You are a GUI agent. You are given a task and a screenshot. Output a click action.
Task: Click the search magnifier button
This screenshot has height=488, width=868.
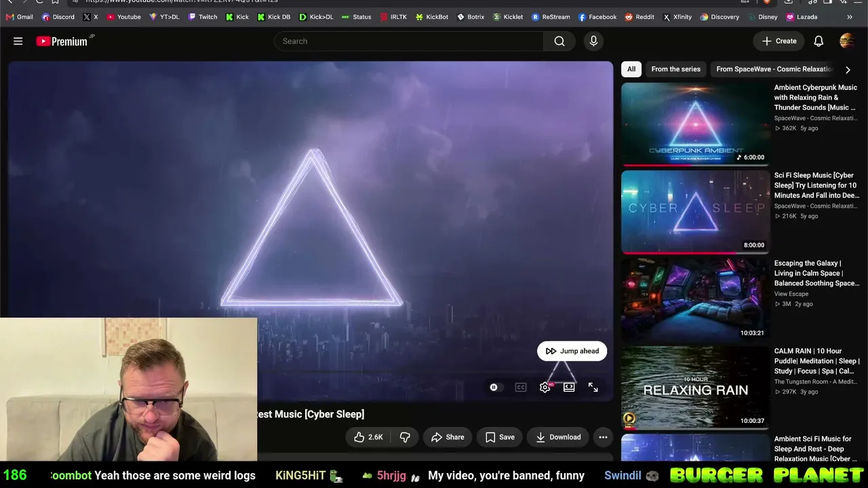(x=559, y=41)
